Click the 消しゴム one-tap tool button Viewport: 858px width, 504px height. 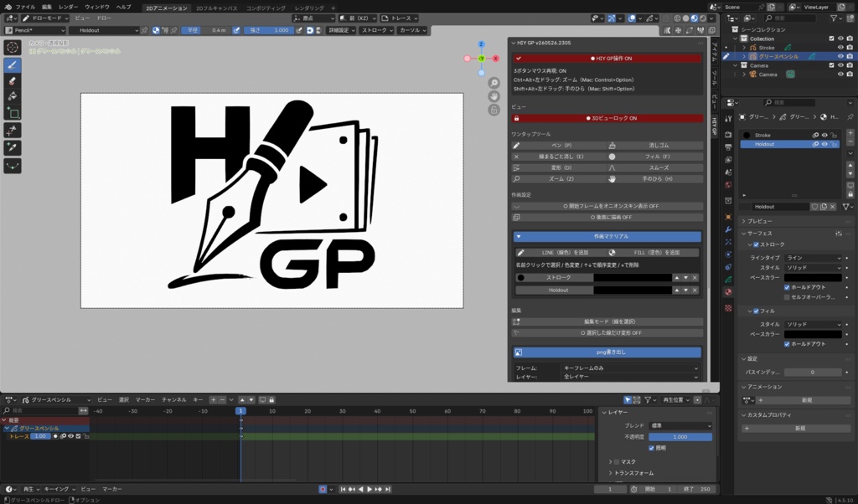tap(655, 146)
